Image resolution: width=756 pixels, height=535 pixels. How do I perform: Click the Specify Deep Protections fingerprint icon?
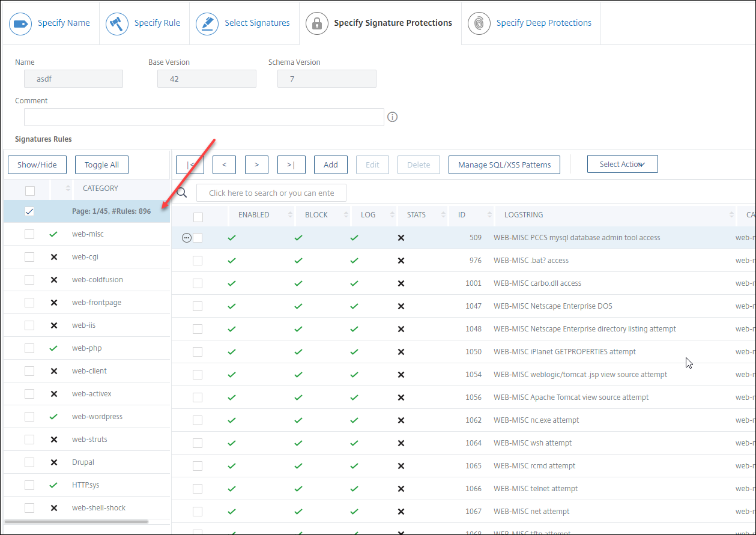(x=479, y=23)
